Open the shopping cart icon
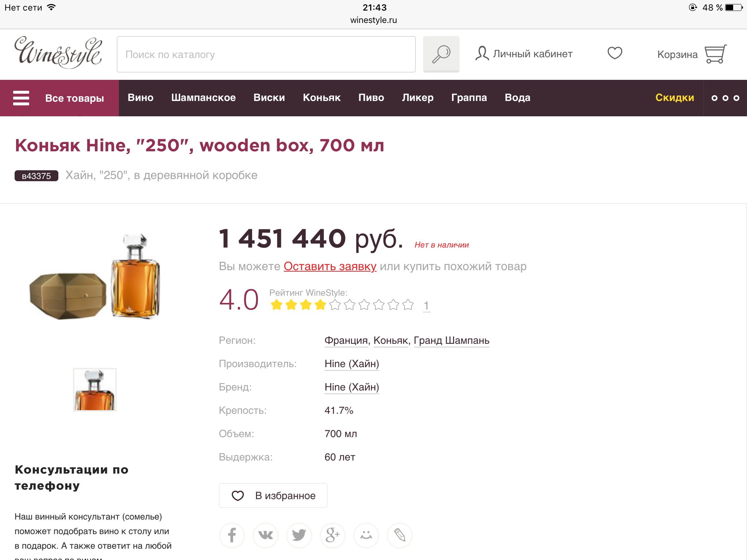The width and height of the screenshot is (747, 560). (715, 54)
